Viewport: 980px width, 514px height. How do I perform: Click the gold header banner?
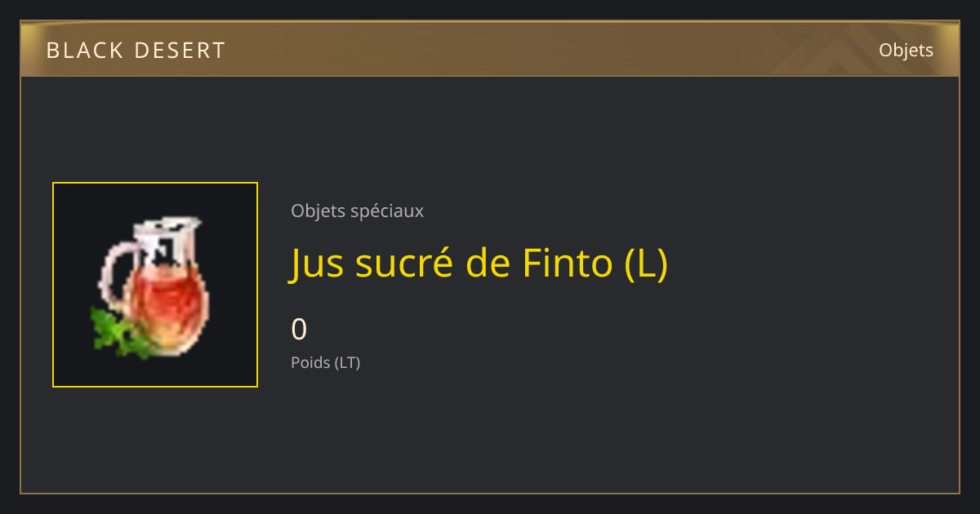[490, 49]
